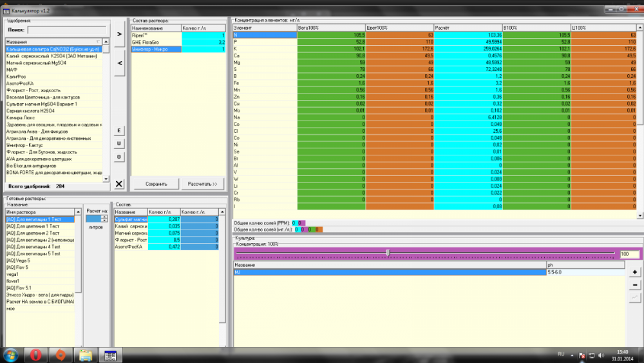Click the U button beside fertilizer list
This screenshot has width=644, height=363.
pos(119,144)
